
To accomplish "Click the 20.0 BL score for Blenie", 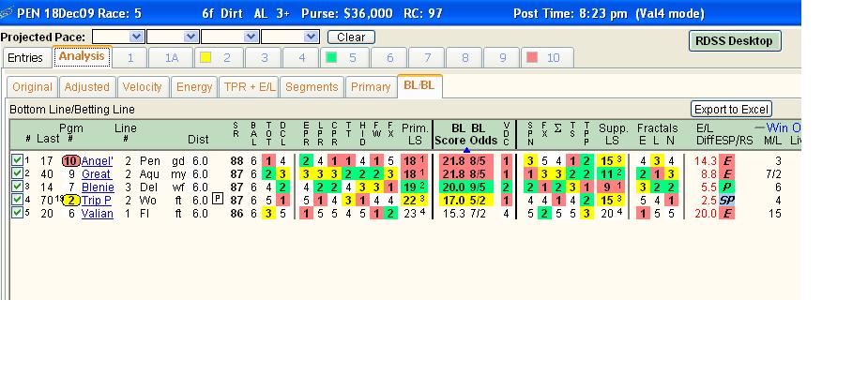I will point(452,187).
